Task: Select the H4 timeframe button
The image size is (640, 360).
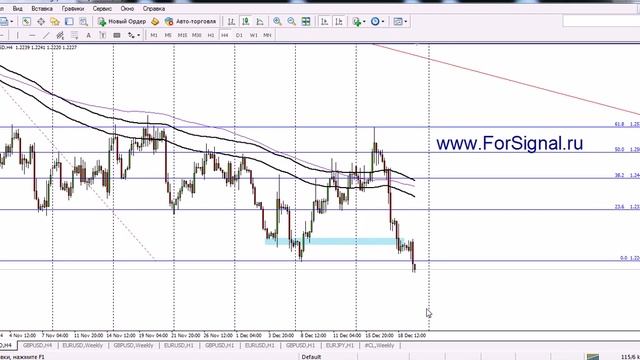Action: [x=225, y=36]
